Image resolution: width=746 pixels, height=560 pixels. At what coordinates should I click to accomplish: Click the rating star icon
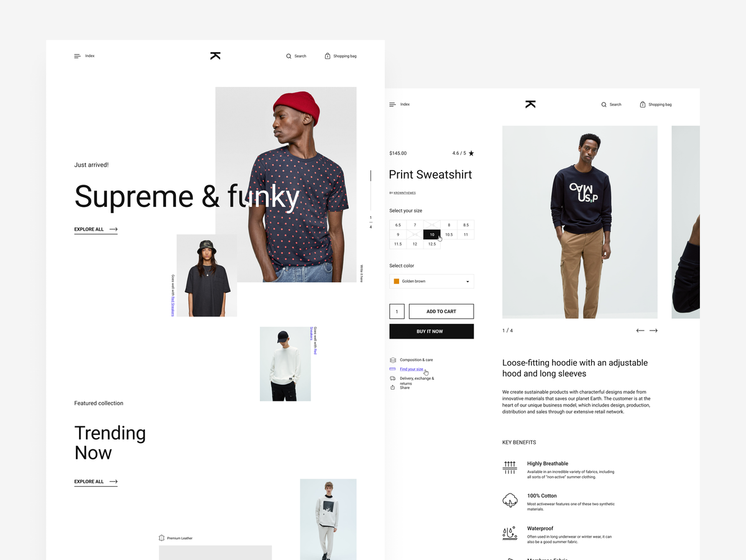pyautogui.click(x=471, y=153)
